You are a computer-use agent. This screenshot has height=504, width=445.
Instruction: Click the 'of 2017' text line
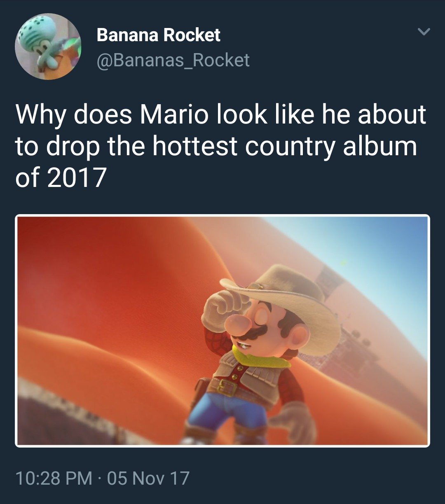pyautogui.click(x=61, y=178)
